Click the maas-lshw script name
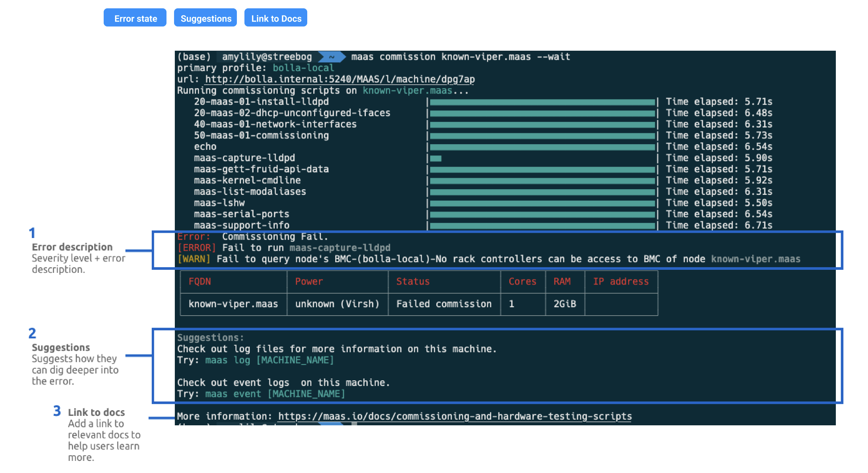Viewport: 868px width, 473px height. point(219,203)
